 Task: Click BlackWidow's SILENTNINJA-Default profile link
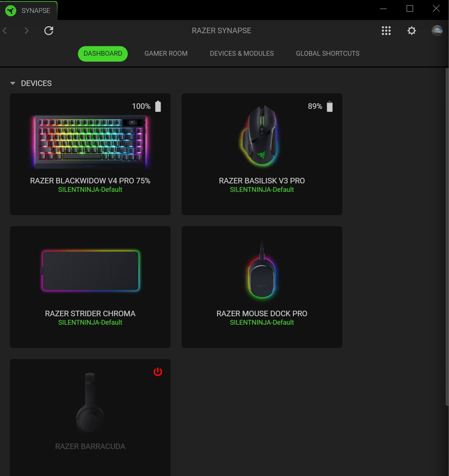90,190
